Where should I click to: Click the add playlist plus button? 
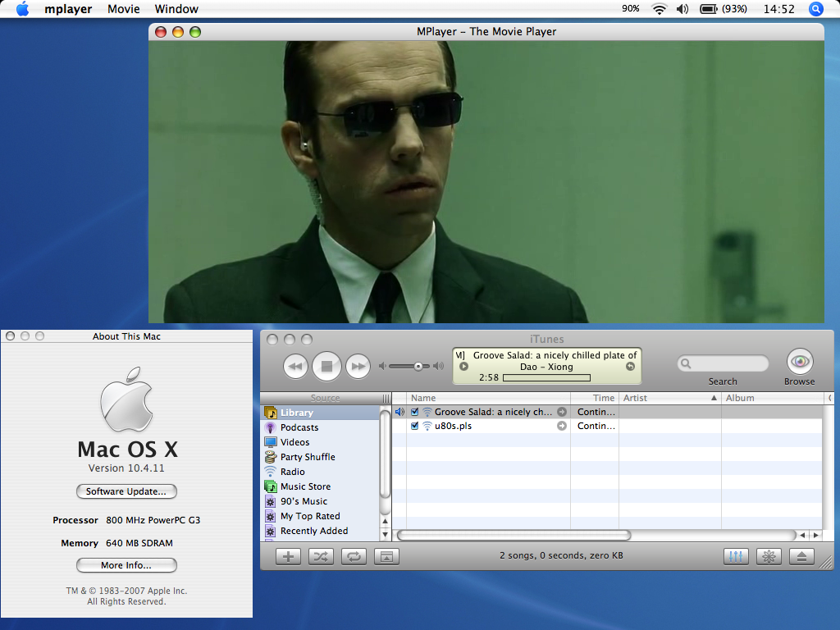[288, 557]
